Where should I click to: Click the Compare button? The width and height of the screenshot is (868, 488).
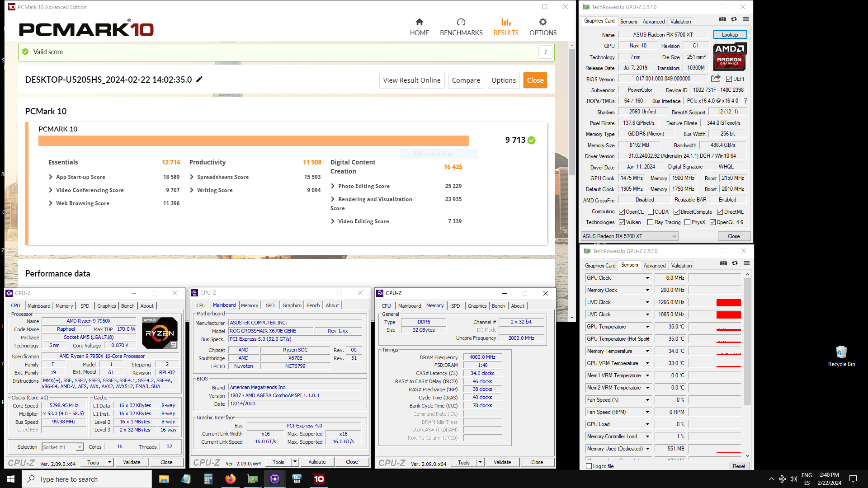tap(466, 80)
